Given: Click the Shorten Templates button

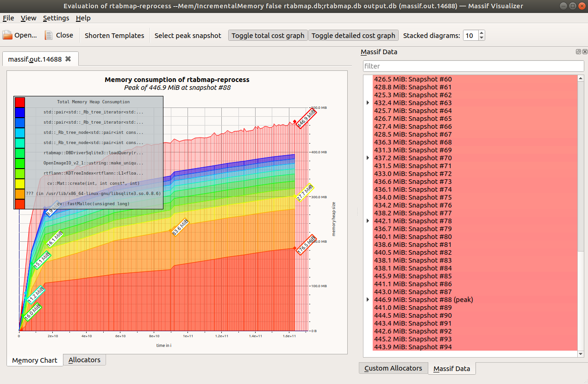Looking at the screenshot, I should [114, 35].
